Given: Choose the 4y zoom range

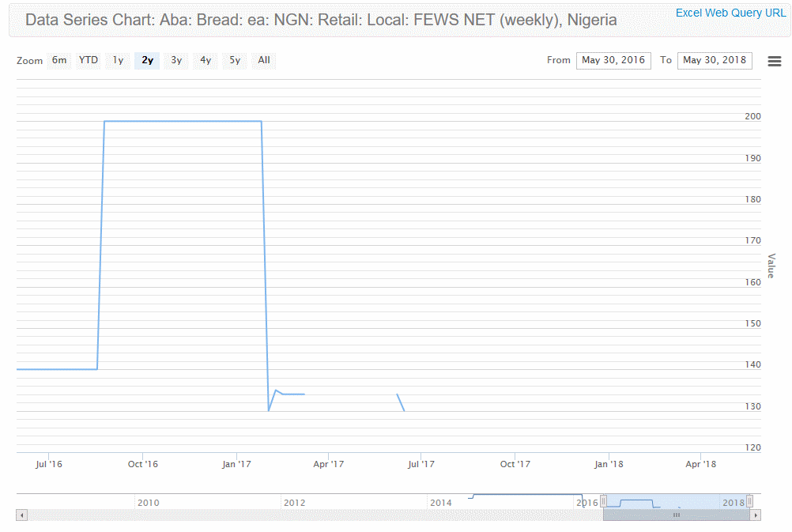Looking at the screenshot, I should [x=206, y=60].
